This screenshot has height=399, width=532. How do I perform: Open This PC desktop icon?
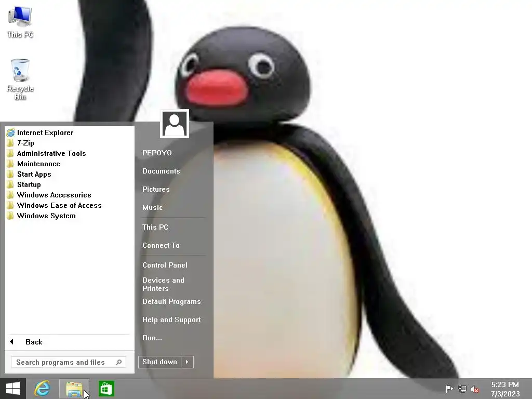pos(20,22)
